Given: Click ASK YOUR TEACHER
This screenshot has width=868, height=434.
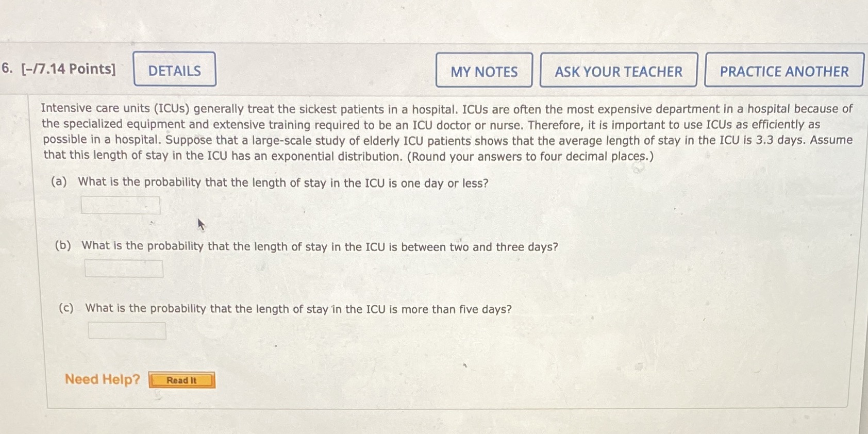Looking at the screenshot, I should 618,72.
